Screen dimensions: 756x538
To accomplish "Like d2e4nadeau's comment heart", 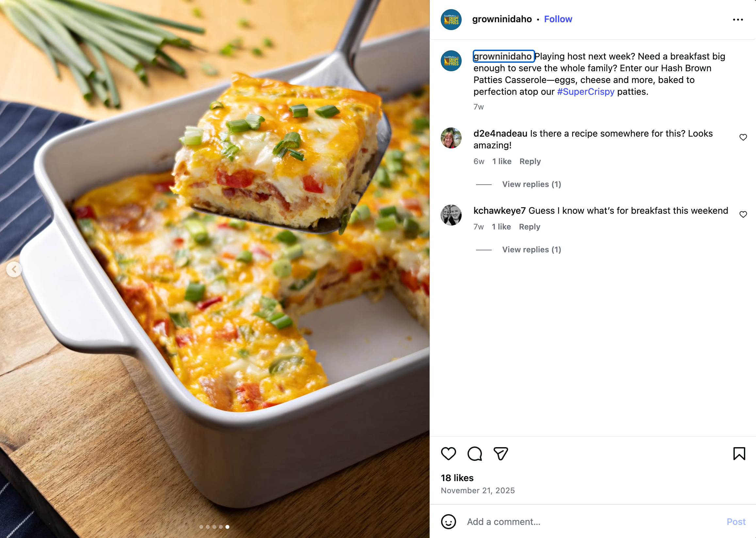I will point(743,138).
